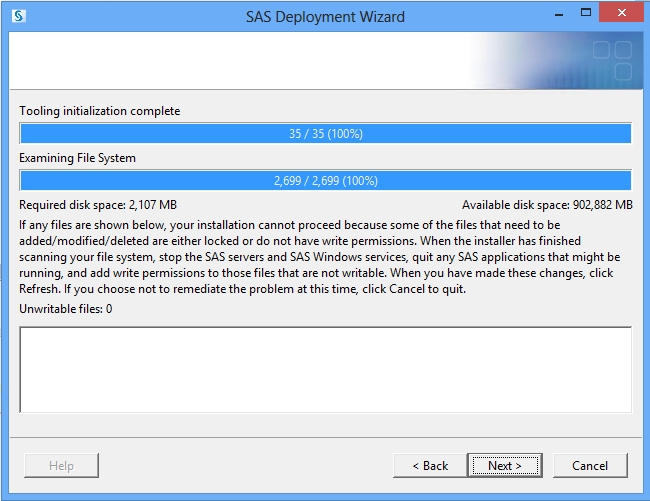Cancel the SAS deployment
The height and width of the screenshot is (501, 650).
[x=590, y=465]
